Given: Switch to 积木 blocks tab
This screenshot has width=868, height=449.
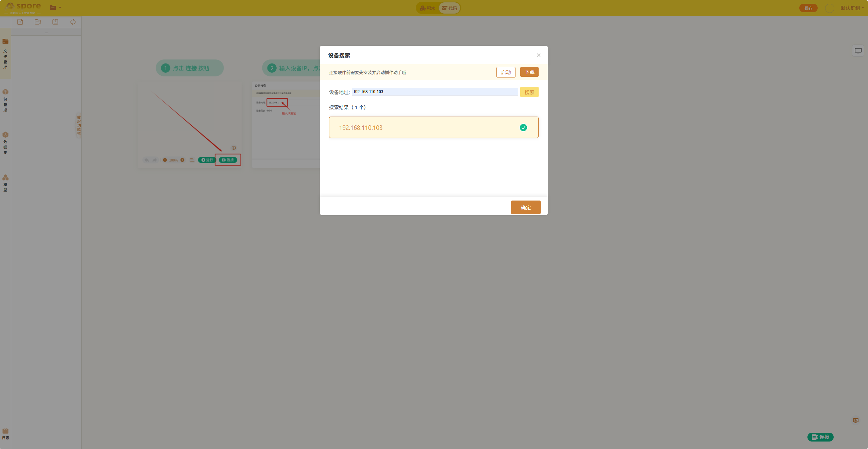Looking at the screenshot, I should click(x=428, y=8).
